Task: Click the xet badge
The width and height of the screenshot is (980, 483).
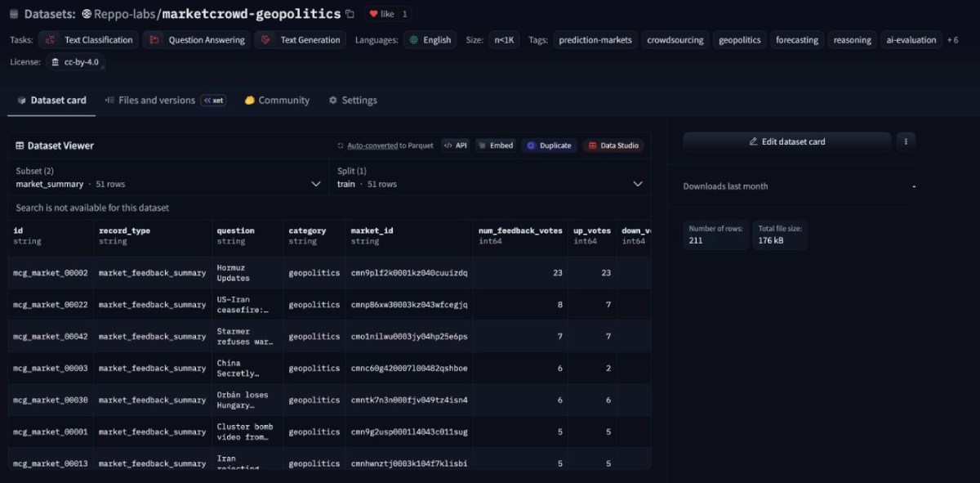Action: 214,100
